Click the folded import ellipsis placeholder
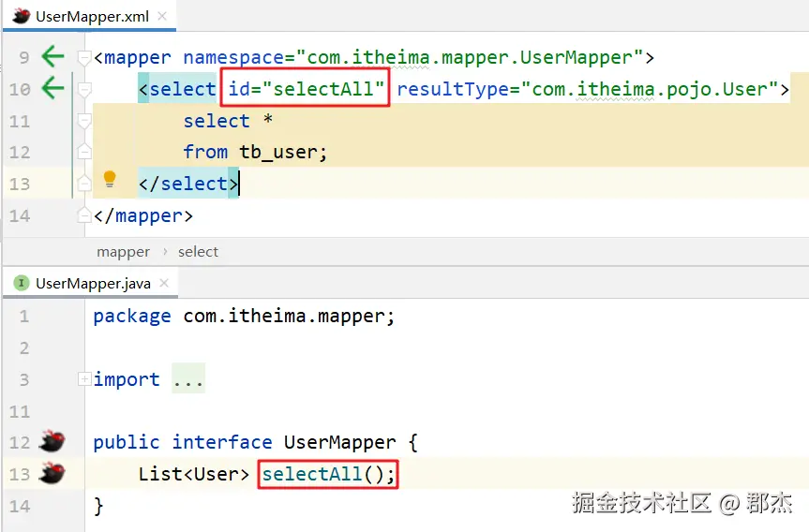Image resolution: width=809 pixels, height=532 pixels. (x=188, y=379)
